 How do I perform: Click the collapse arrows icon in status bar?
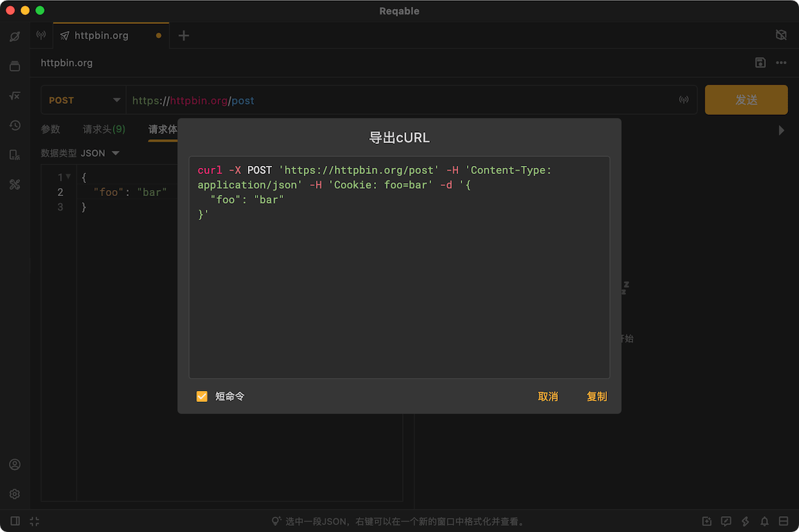point(34,521)
